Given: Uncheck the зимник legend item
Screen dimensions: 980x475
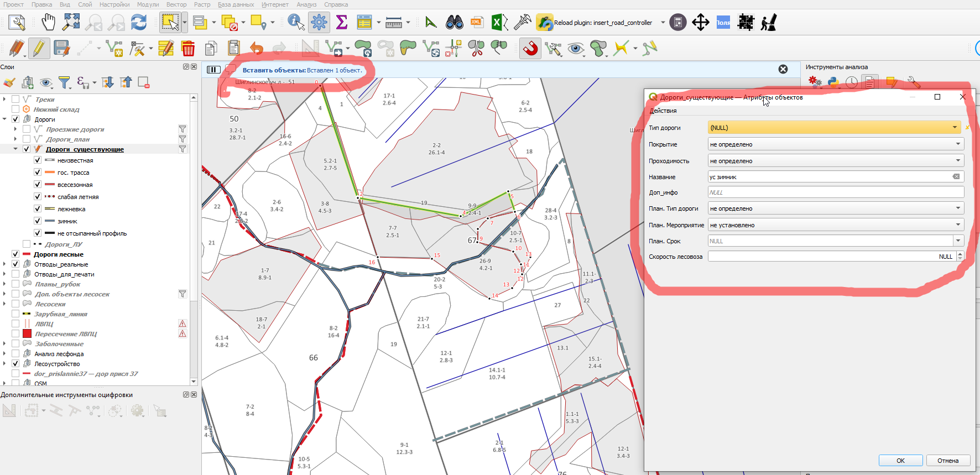Looking at the screenshot, I should (x=38, y=221).
